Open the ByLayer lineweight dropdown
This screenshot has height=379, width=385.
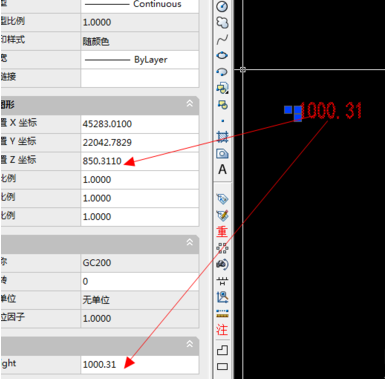point(140,60)
